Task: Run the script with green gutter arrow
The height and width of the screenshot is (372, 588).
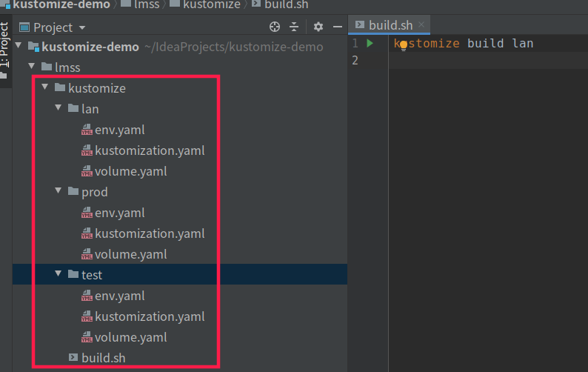Action: click(x=370, y=43)
